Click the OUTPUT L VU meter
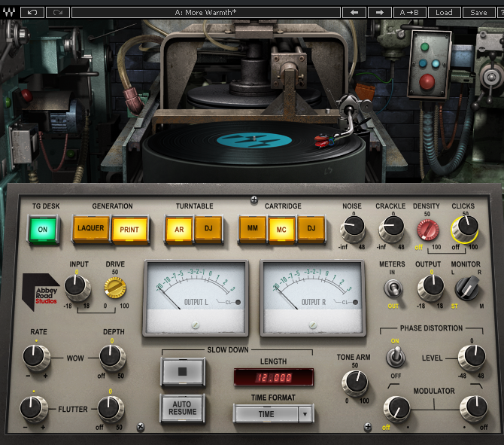Image resolution: width=504 pixels, height=445 pixels. tap(196, 298)
